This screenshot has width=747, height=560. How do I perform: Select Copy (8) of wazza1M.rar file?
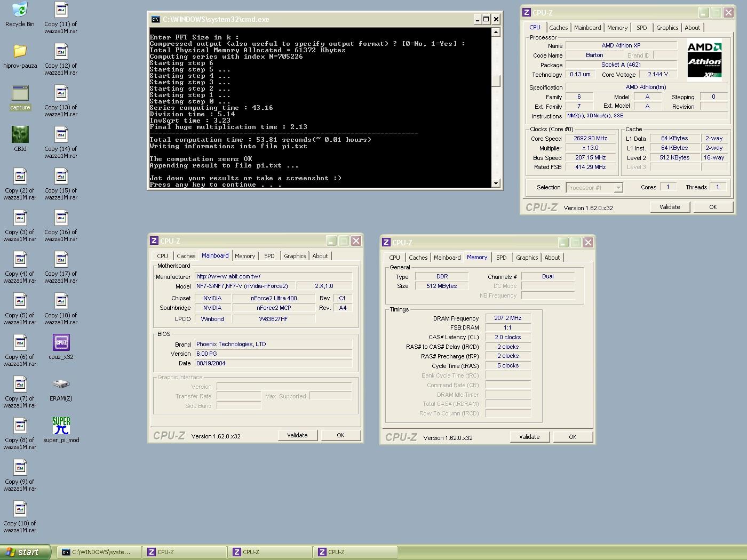point(20,434)
